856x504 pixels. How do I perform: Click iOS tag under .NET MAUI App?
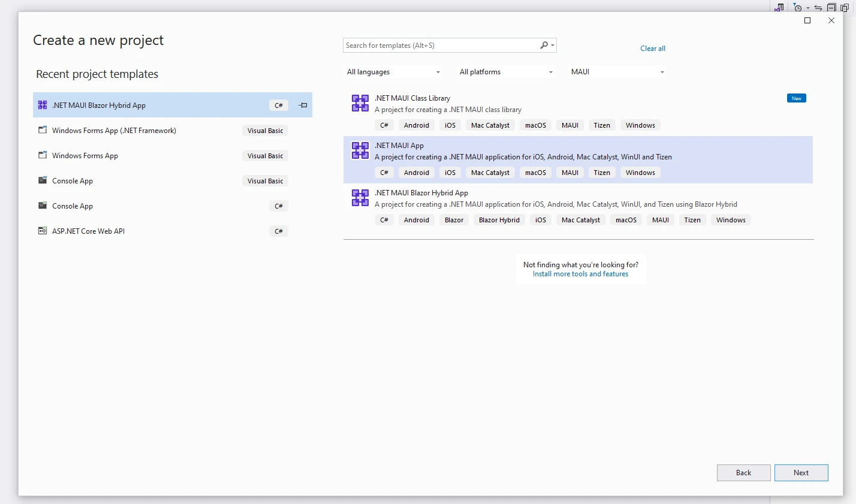point(450,173)
